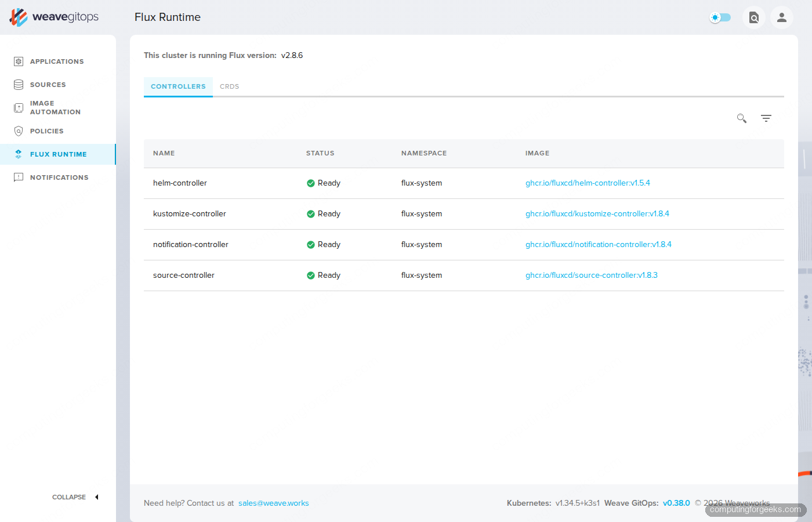Viewport: 812px width, 522px height.
Task: Click Kubernetes version v1.34.5+k3s1 text
Action: [x=578, y=503]
